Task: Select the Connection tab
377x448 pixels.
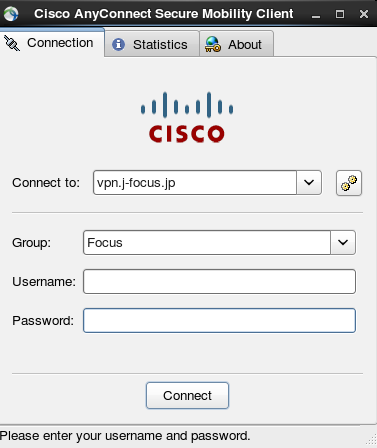Action: pyautogui.click(x=52, y=42)
